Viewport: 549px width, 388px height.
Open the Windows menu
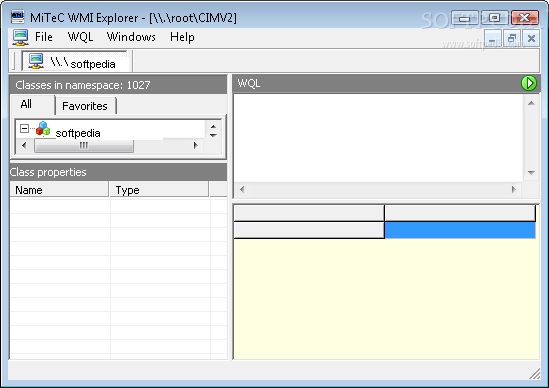[x=131, y=37]
